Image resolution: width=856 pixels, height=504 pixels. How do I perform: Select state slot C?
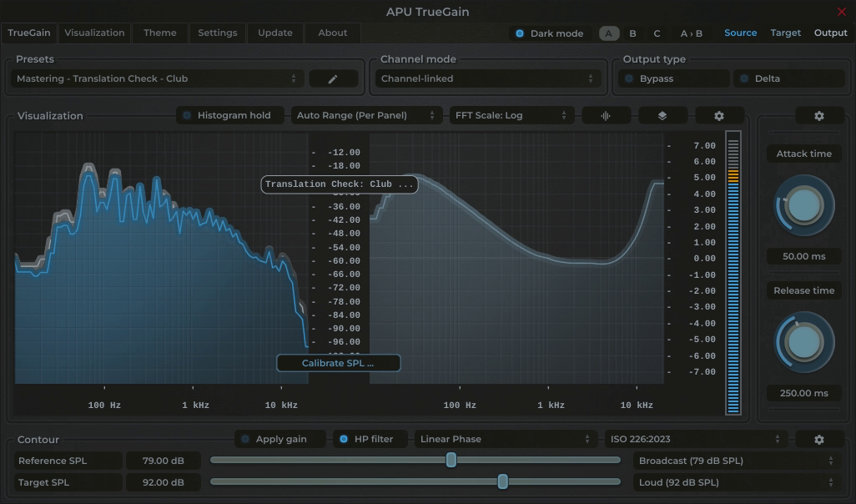click(657, 33)
